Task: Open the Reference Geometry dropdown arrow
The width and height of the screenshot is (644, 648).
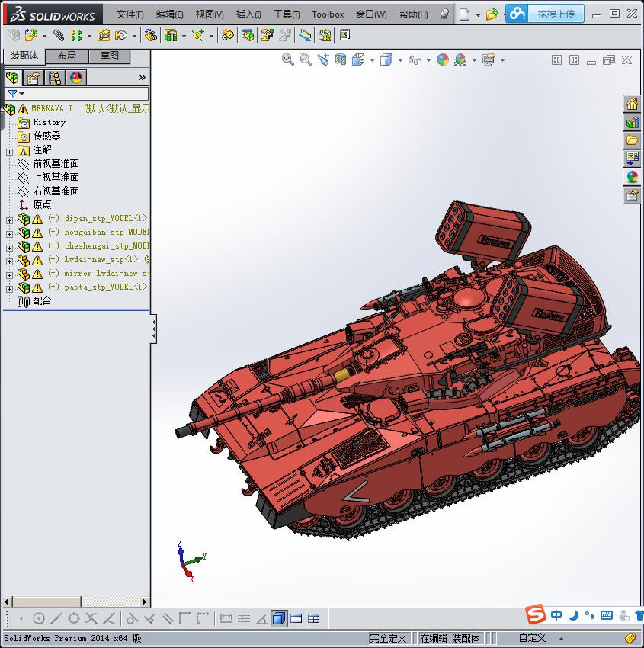Action: tap(212, 37)
